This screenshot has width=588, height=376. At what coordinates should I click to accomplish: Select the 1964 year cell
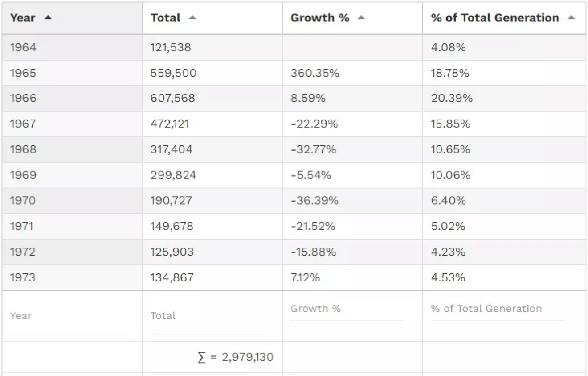pos(23,47)
